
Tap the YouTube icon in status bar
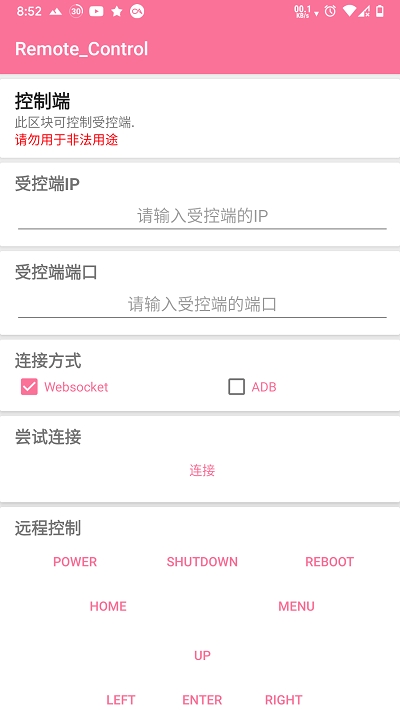point(96,12)
